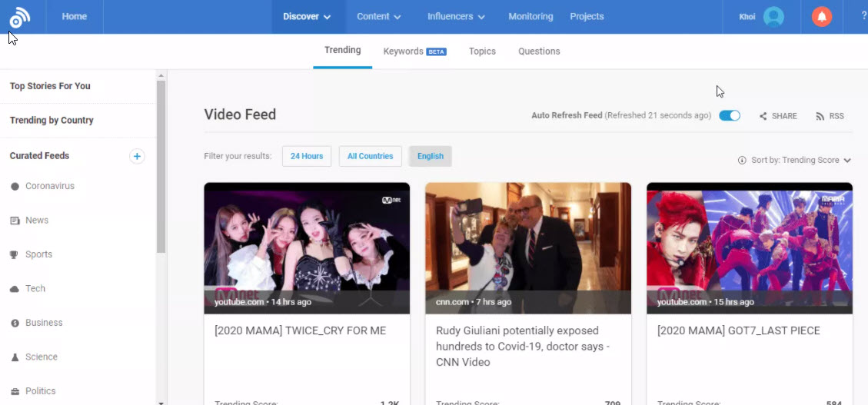The height and width of the screenshot is (405, 868).
Task: Open the TWICE CRY FOR ME thumbnail
Action: click(x=307, y=248)
